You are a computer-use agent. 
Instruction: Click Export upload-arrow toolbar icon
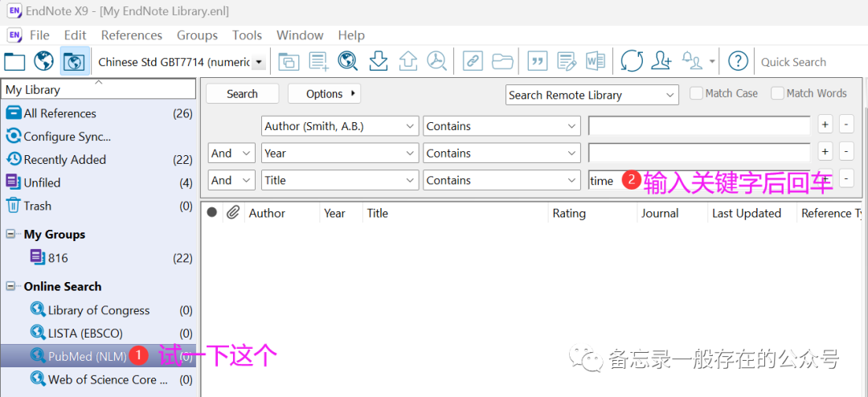point(407,61)
